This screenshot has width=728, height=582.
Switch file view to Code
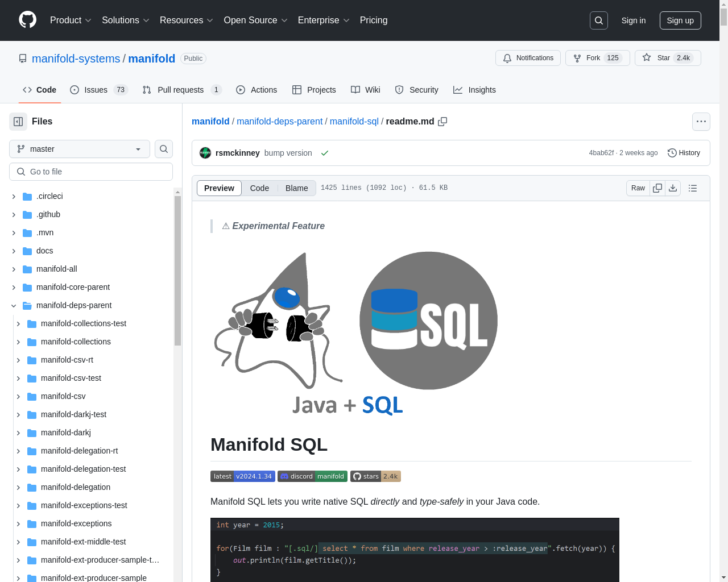[x=259, y=188]
